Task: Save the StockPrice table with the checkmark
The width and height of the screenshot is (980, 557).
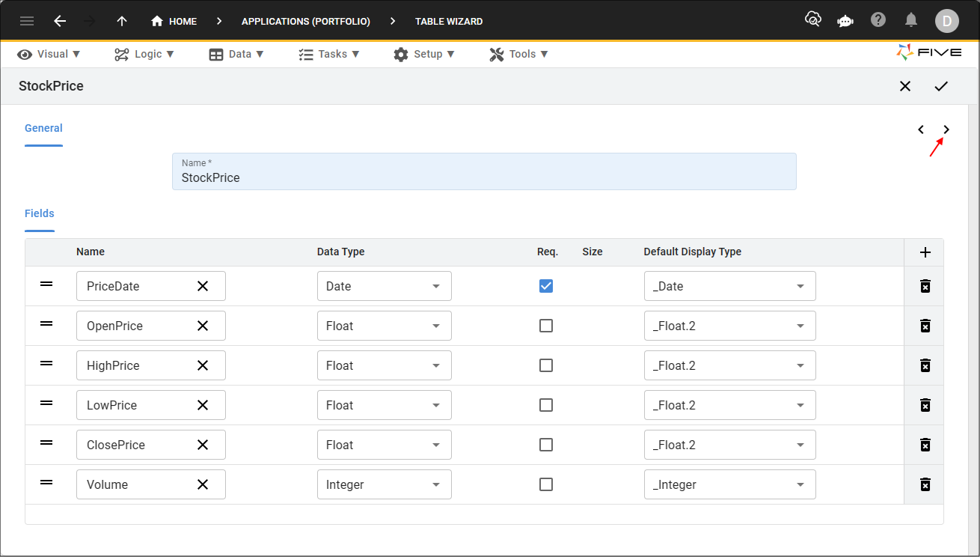Action: point(941,86)
